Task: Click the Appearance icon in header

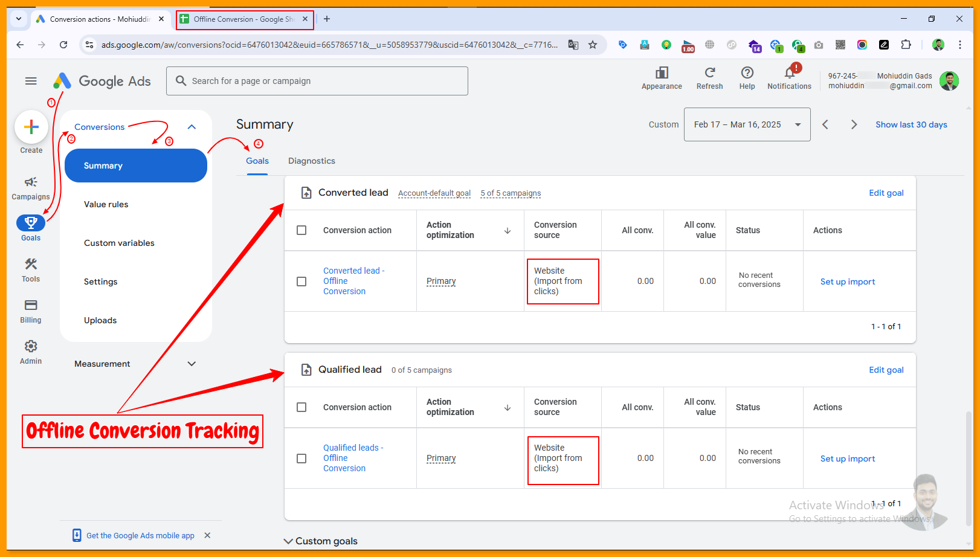Action: (x=662, y=73)
